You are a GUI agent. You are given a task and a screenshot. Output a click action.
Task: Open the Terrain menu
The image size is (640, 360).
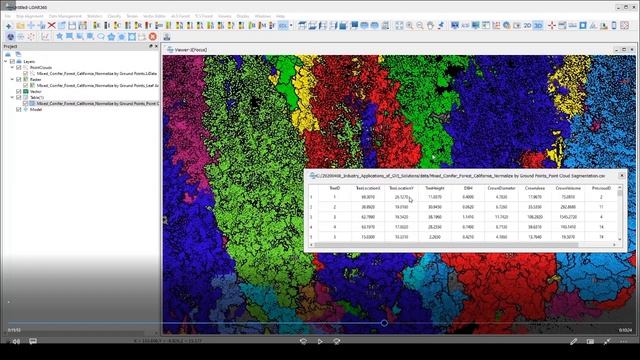pos(132,16)
